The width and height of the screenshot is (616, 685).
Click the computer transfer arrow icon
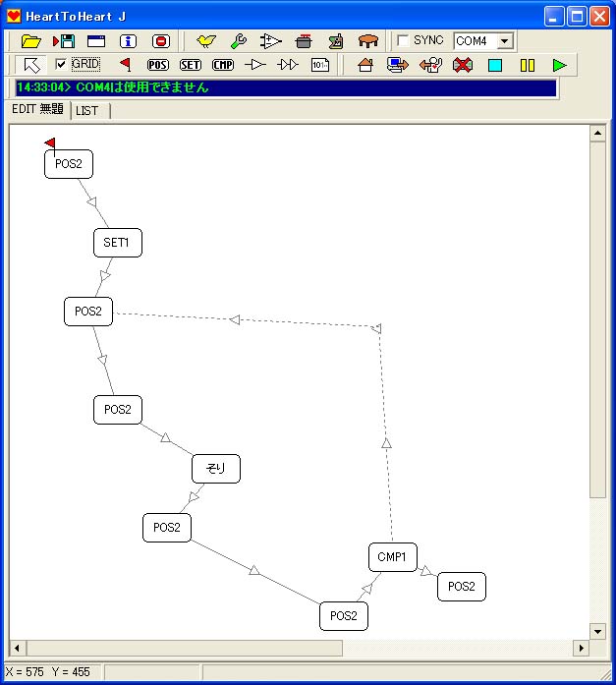[x=398, y=65]
